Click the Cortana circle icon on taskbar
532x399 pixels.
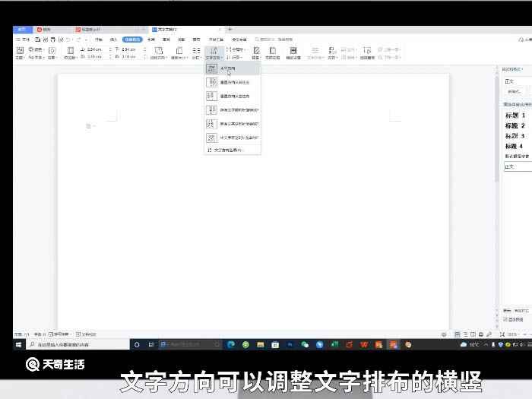click(x=137, y=345)
